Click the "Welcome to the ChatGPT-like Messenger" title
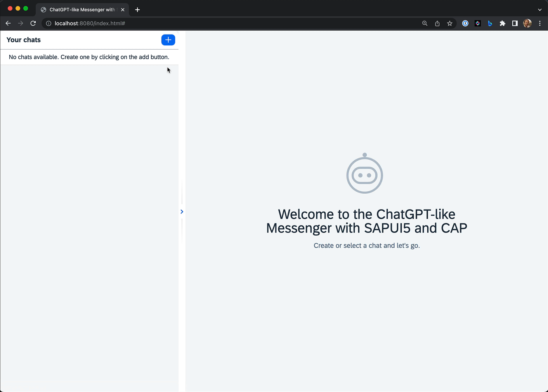This screenshot has width=548, height=392. [366, 221]
